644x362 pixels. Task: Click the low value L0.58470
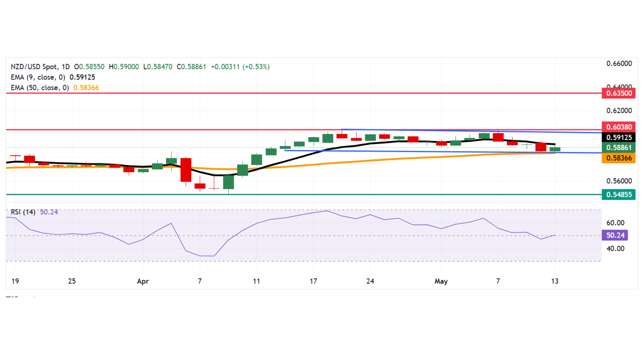[158, 67]
